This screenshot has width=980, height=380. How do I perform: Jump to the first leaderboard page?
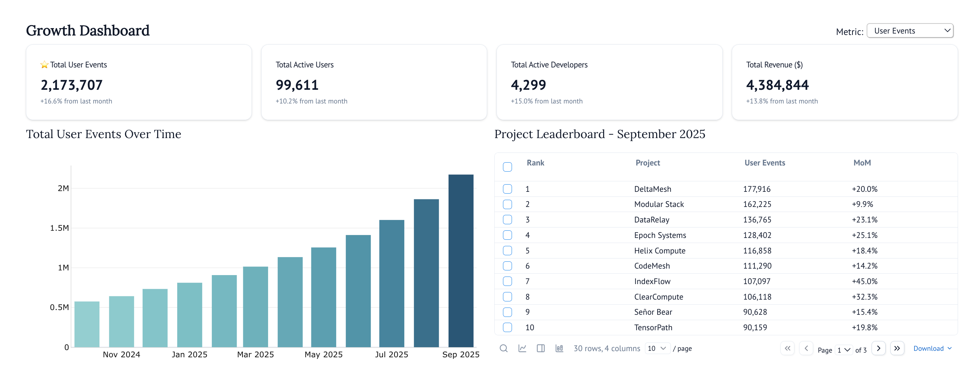pos(787,348)
